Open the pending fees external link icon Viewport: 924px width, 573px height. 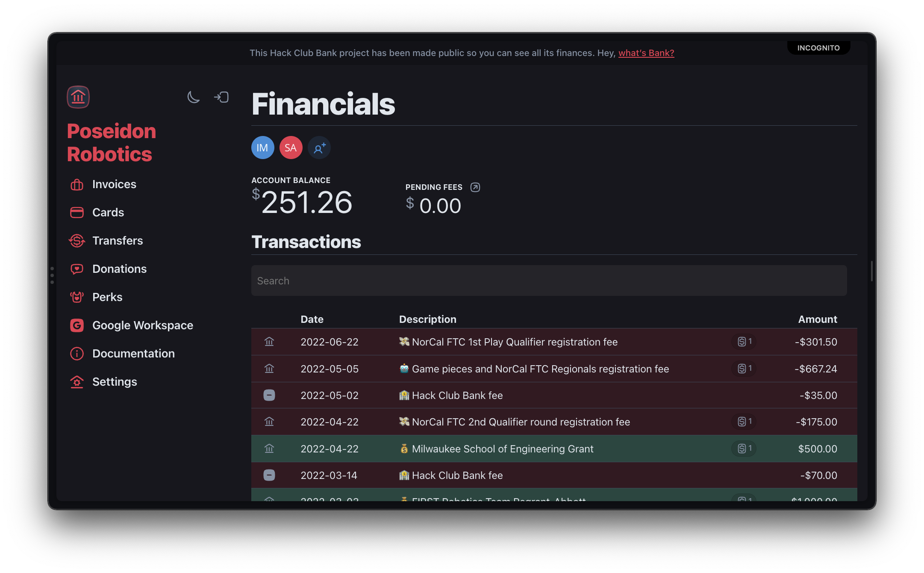pyautogui.click(x=475, y=187)
